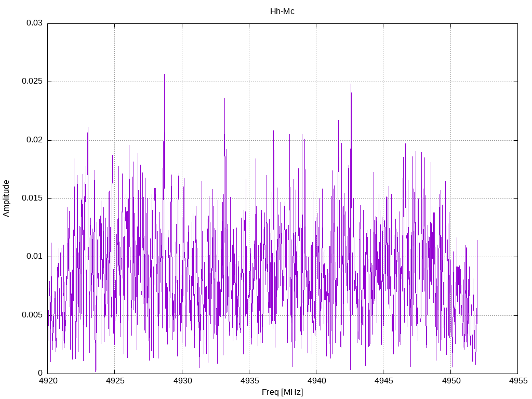This screenshot has width=532, height=399.
Task: Click the x-axis tick label "4935"
Action: tap(249, 381)
